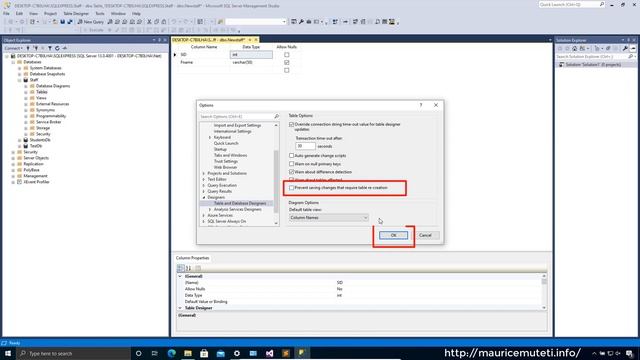Screen dimensions: 640x360
Task: Expand Query Execution in Options tree
Action: click(x=204, y=185)
